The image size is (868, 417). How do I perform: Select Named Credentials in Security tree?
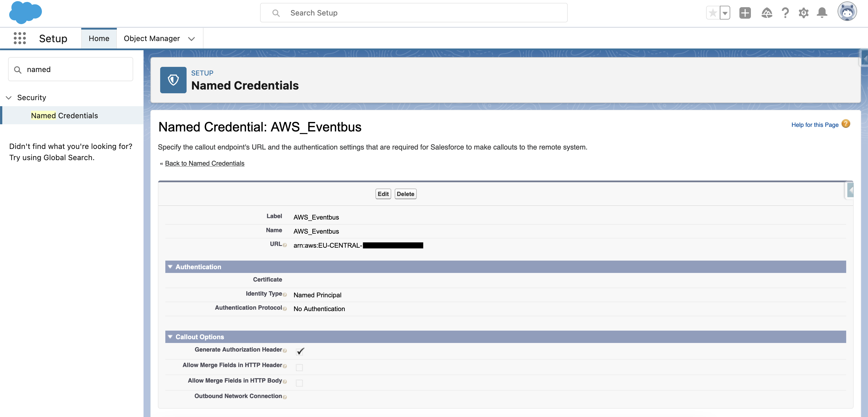click(x=64, y=116)
